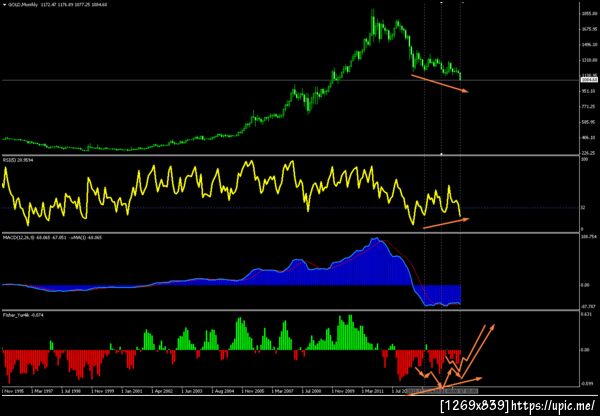
Task: Click the '1 Jul 2008' date on time axis
Action: click(x=313, y=392)
